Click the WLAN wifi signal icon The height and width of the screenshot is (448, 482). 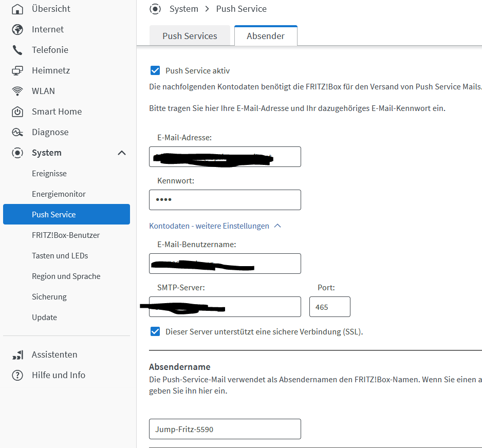click(17, 91)
